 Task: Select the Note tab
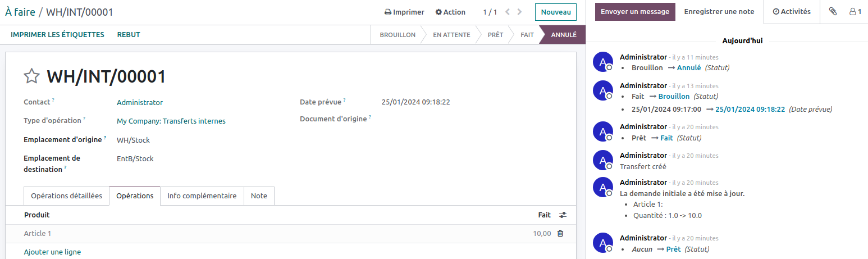(x=259, y=196)
